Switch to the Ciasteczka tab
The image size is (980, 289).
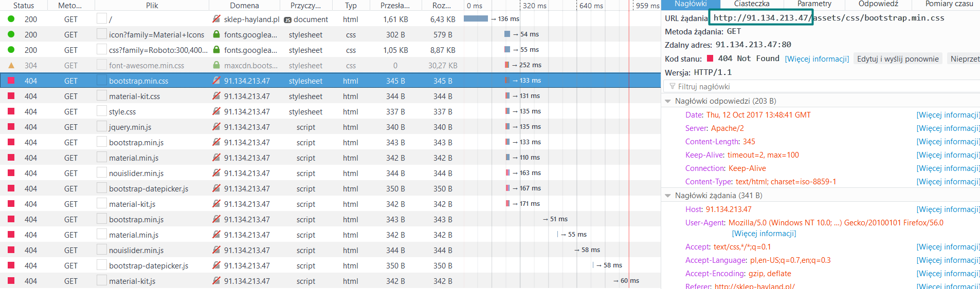tap(751, 4)
